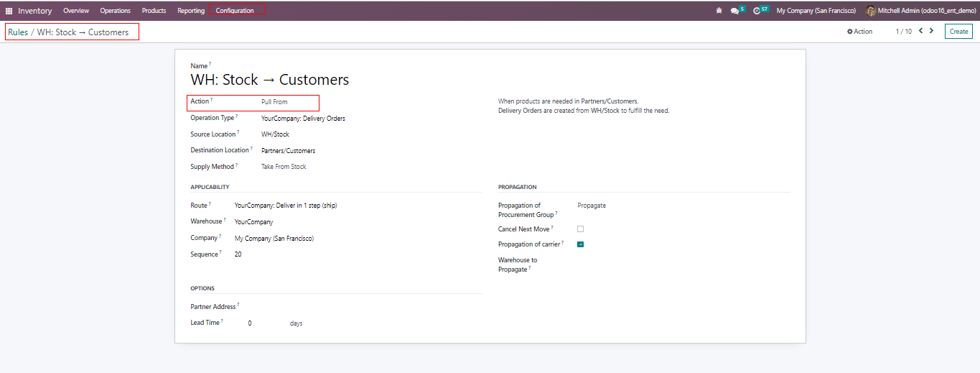The height and width of the screenshot is (373, 980).
Task: Uncheck Propagation of carrier checkbox
Action: (580, 244)
